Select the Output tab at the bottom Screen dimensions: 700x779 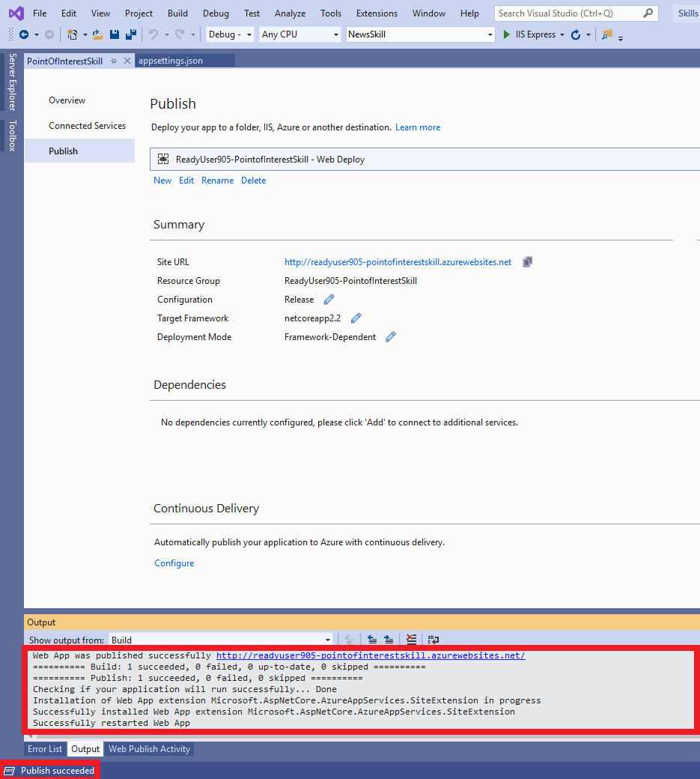click(85, 749)
